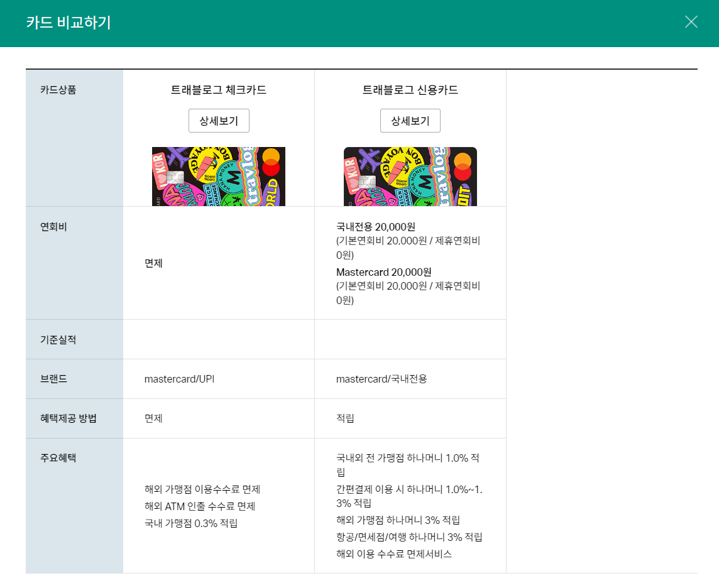Screen dimensions: 719x588
Task: Click 적립 in the 혜택제공 방법 row
Action: (345, 418)
